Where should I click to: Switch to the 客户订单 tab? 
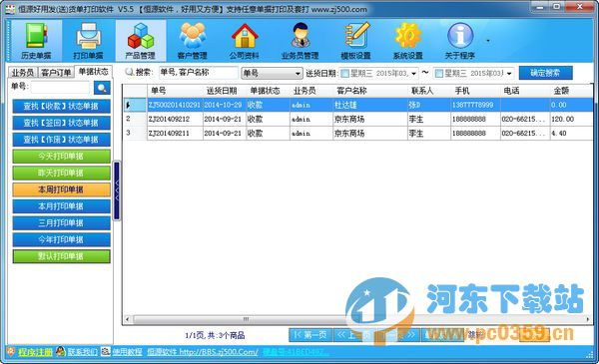point(56,73)
